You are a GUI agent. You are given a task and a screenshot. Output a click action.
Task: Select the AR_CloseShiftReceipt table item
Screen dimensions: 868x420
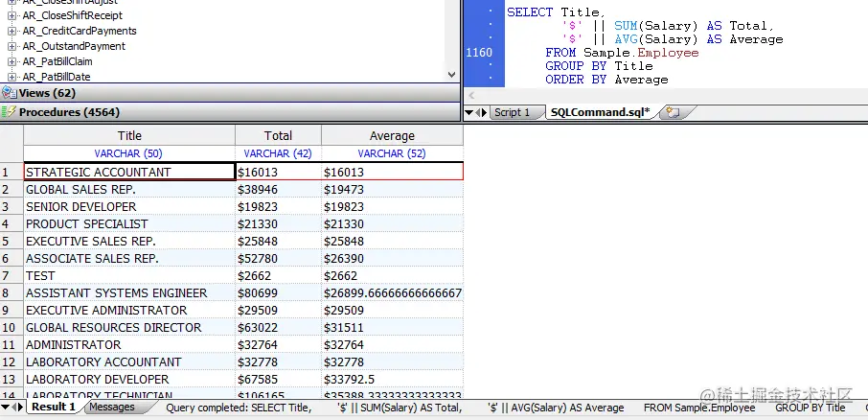pyautogui.click(x=73, y=15)
